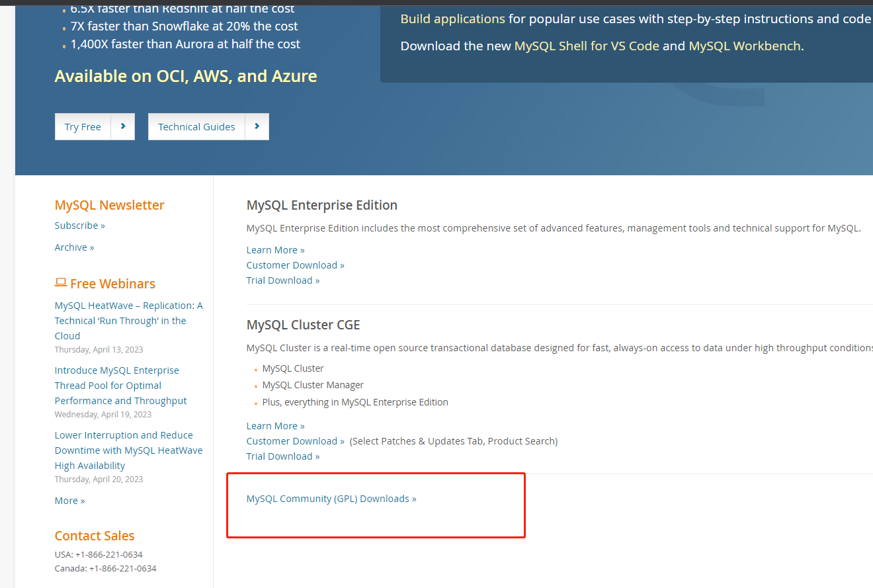Click the 'MySQL Cluster' bullet text

click(x=293, y=368)
